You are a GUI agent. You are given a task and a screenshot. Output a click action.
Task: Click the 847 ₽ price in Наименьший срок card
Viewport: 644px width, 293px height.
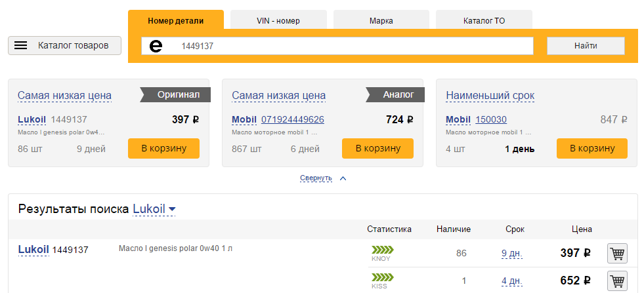pos(614,120)
